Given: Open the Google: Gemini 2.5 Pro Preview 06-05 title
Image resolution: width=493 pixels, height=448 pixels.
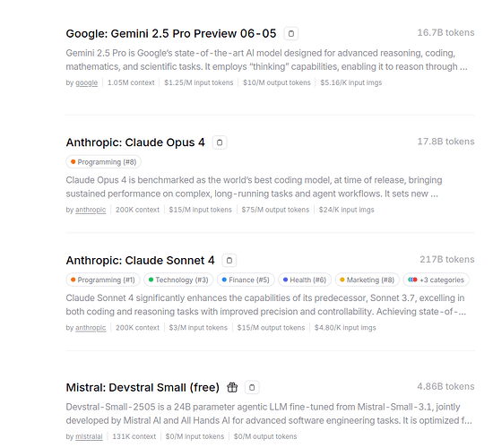Looking at the screenshot, I should coord(171,33).
